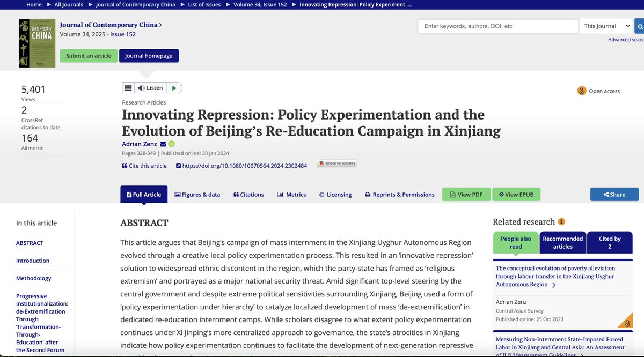
Task: Open Advanced search link
Action: click(626, 40)
